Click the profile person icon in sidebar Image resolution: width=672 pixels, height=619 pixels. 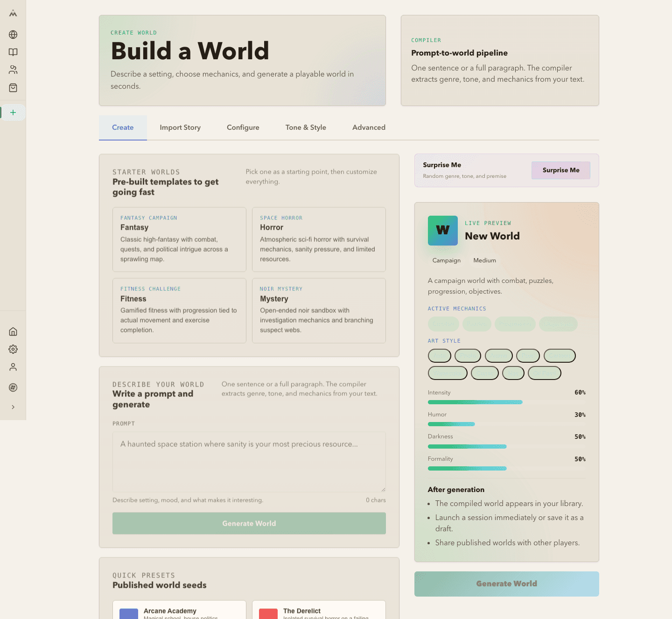coord(13,367)
